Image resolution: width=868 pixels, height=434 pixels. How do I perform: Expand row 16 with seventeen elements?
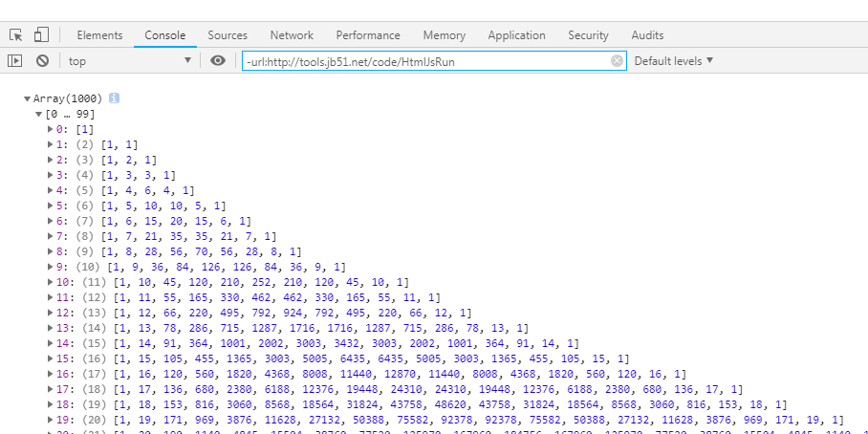click(x=51, y=374)
